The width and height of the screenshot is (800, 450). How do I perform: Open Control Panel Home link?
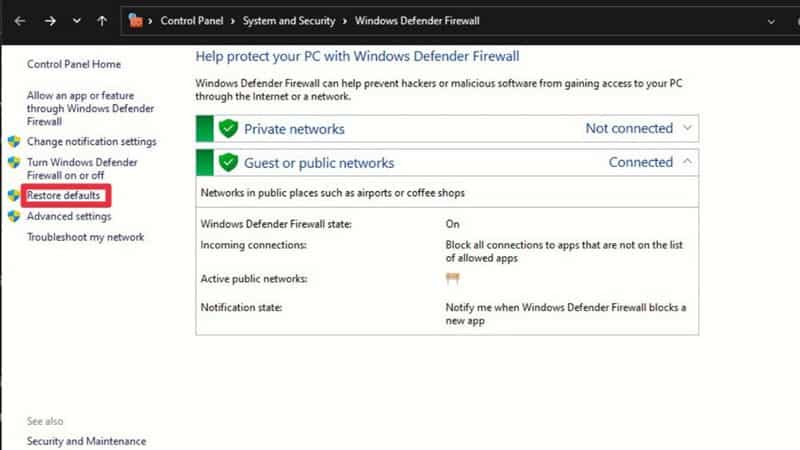pos(73,64)
